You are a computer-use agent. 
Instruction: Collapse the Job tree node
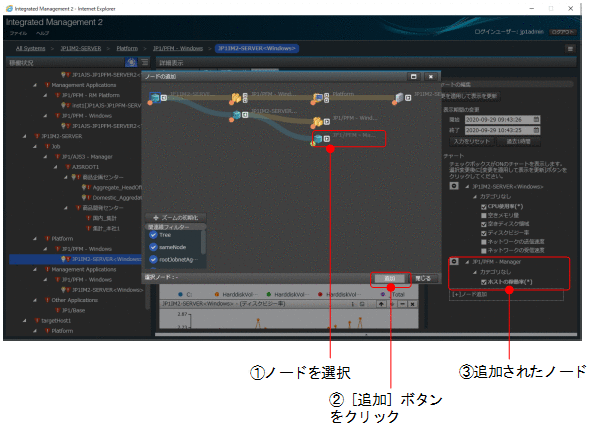coord(35,146)
